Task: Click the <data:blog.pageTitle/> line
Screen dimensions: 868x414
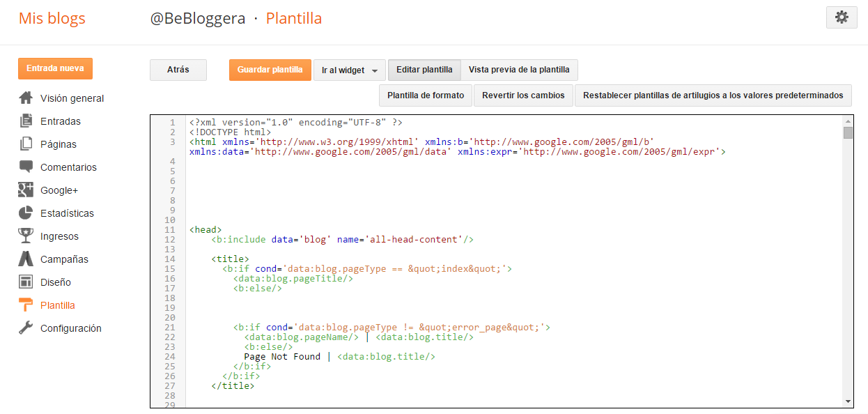Action: (x=293, y=278)
